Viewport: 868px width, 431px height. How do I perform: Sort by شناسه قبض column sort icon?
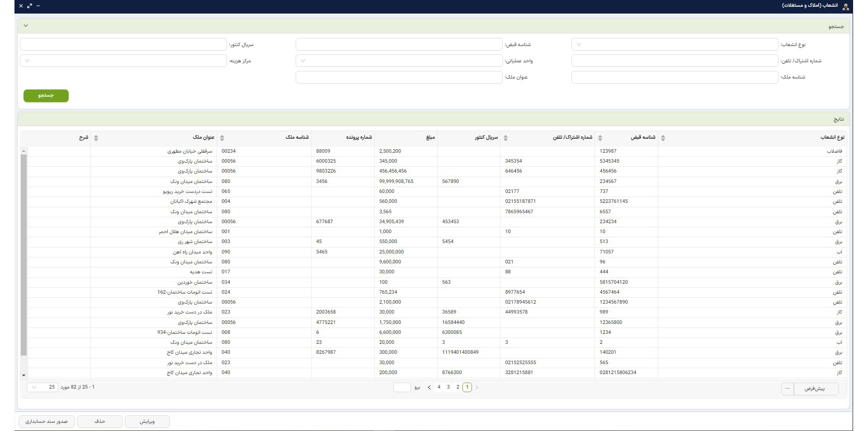tap(600, 138)
